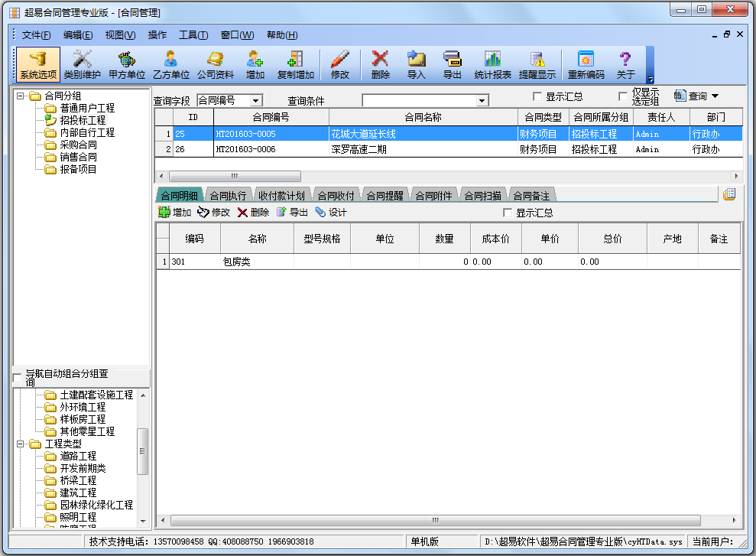Click 修改 in the contract detail toolbar
Viewport: 756px width, 556px height.
pos(213,212)
